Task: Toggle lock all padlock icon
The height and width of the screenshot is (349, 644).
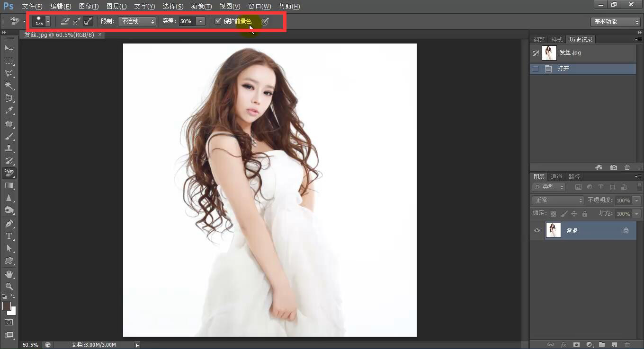Action: click(x=584, y=214)
